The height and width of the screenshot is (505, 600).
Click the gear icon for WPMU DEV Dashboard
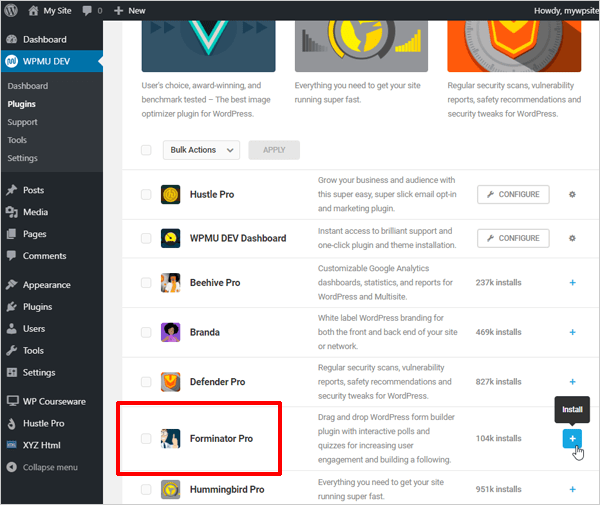(x=572, y=238)
